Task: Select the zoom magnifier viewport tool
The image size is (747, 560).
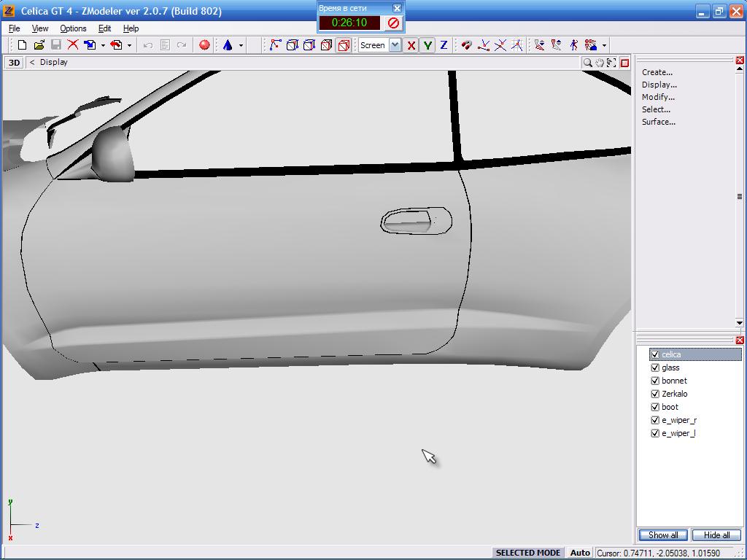Action: pos(587,63)
